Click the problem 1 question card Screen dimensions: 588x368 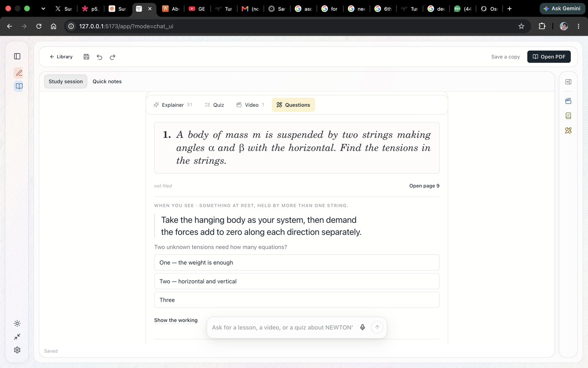[297, 148]
